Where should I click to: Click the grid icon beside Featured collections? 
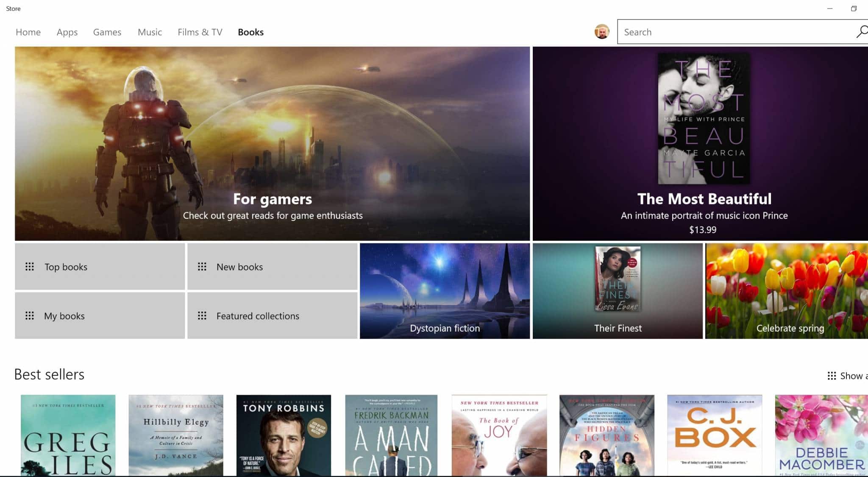[202, 316]
